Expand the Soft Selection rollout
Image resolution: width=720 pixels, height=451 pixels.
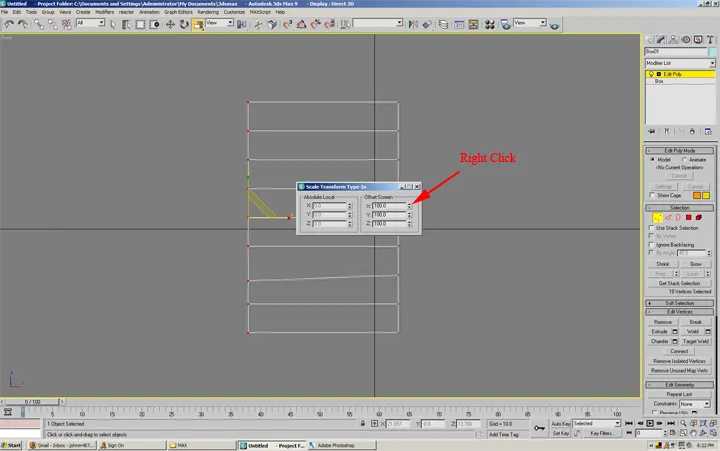tap(680, 303)
